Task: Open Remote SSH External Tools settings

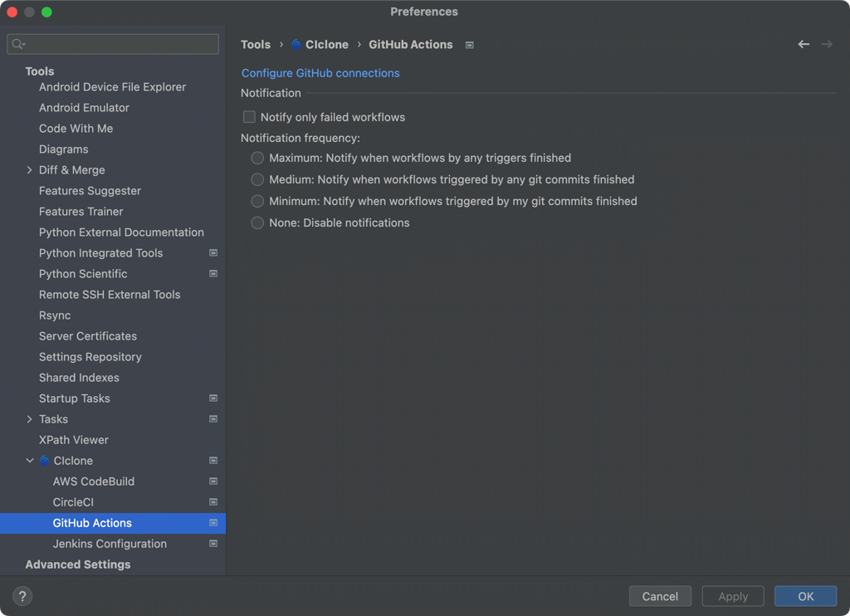Action: (110, 295)
